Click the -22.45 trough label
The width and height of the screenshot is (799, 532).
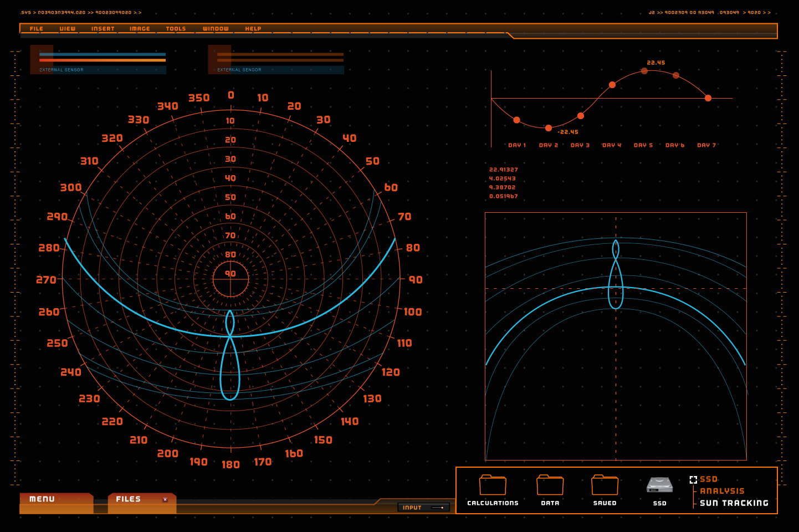(568, 132)
